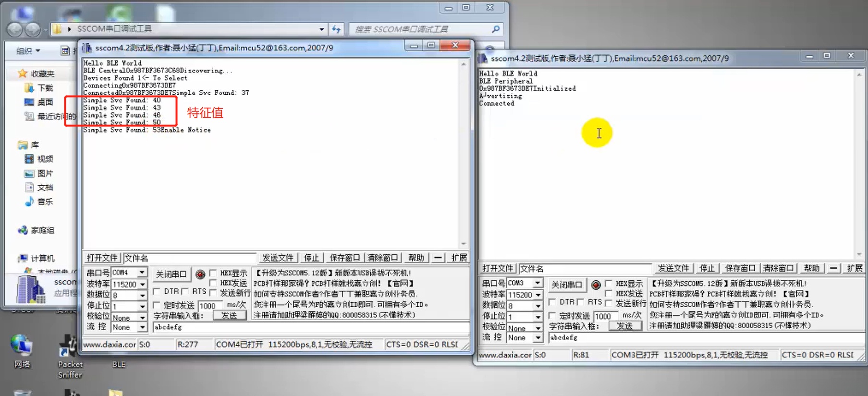Screen dimensions: 868x396
Task: Open the 网络 desktop icon
Action: (x=22, y=351)
